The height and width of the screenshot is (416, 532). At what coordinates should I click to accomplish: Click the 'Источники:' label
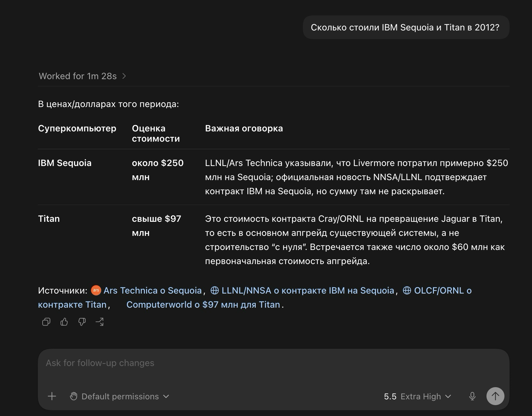point(62,290)
